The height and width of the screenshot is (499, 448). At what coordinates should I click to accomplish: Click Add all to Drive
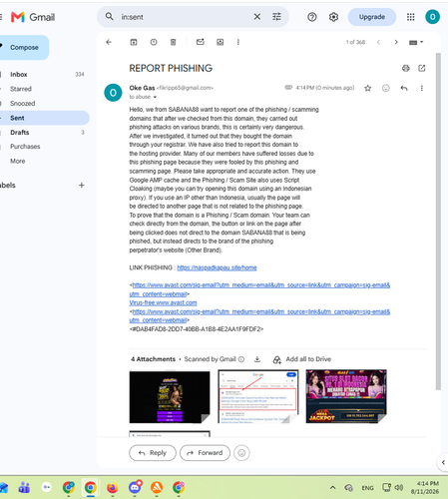(302, 359)
